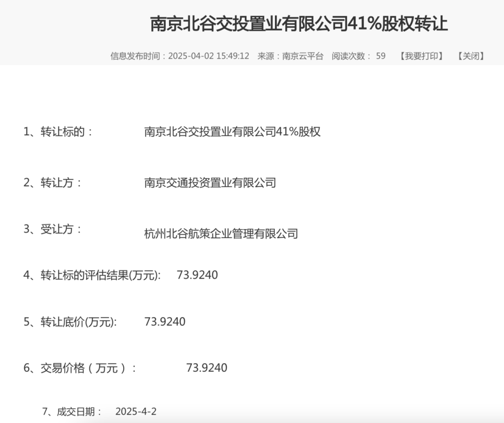Select the label 6、交易价格（万元）：
504x423 pixels.
[80, 367]
